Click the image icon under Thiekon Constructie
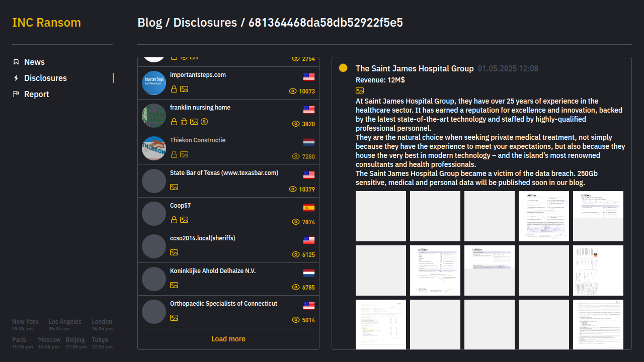Viewport: 644px width, 362px height. click(x=184, y=154)
